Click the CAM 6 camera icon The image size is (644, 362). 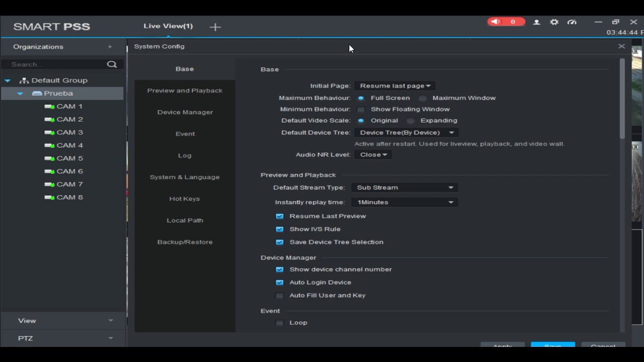point(49,171)
